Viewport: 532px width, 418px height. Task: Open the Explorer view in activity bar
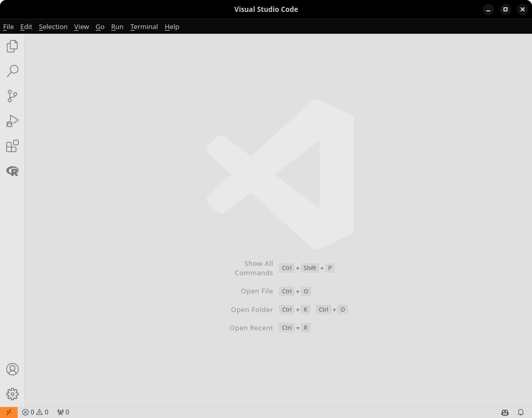[12, 46]
